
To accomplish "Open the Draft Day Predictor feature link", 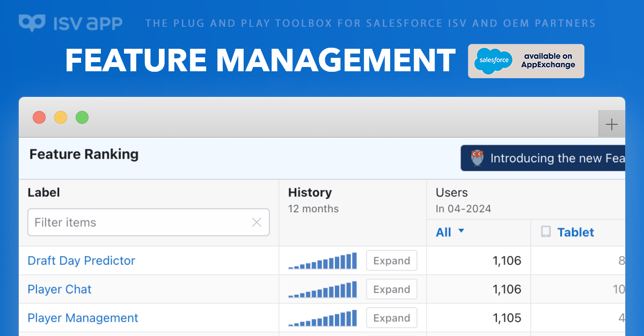I will coord(81,261).
